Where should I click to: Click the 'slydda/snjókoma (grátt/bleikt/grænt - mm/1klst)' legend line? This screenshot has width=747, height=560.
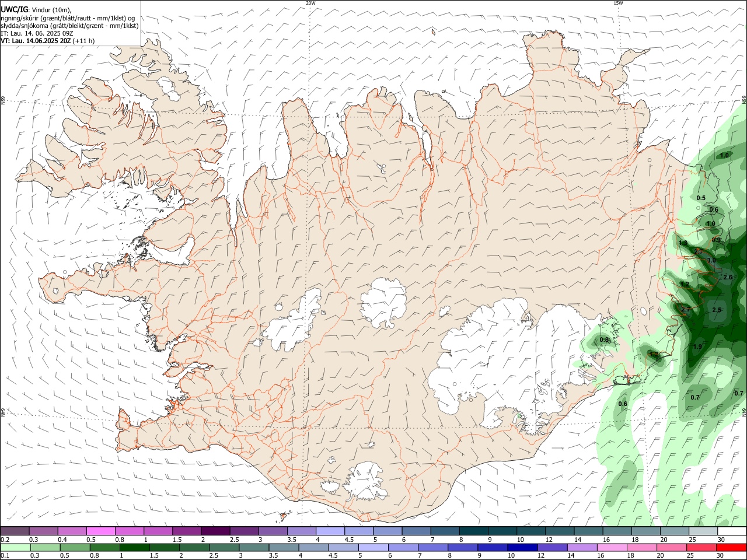[69, 26]
